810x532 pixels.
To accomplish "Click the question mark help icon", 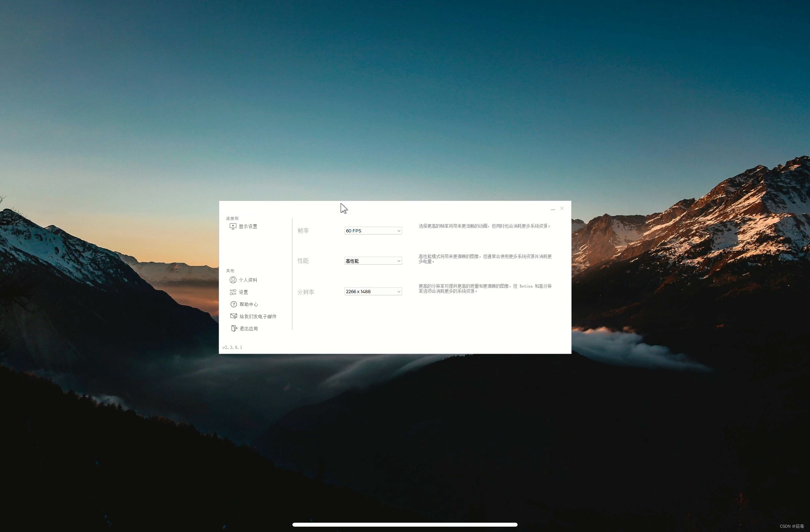I will 233,304.
